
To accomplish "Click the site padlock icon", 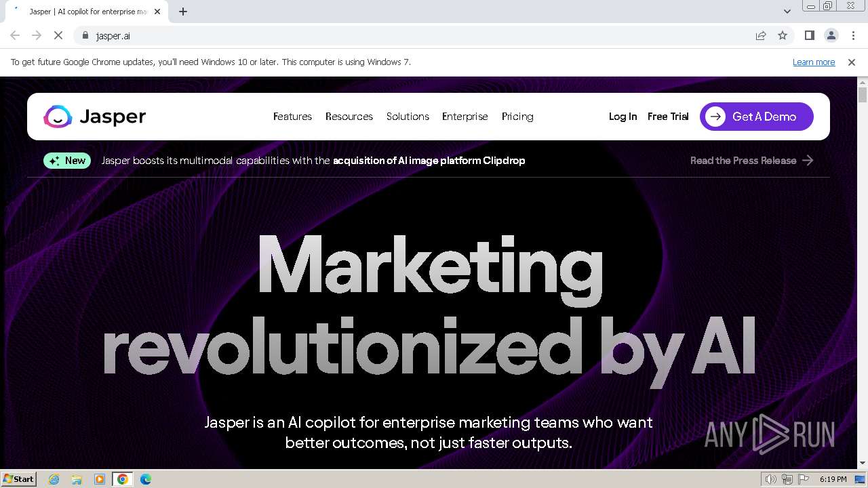I will [85, 35].
